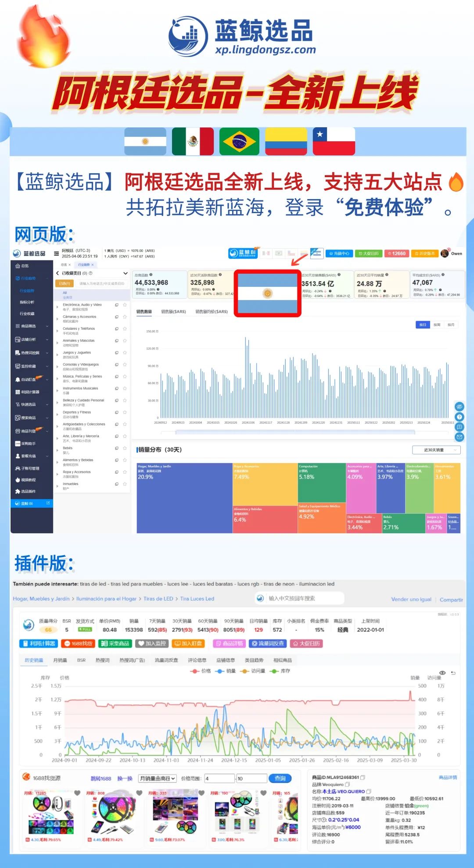Select the Colombia flag site icon

click(304, 253)
